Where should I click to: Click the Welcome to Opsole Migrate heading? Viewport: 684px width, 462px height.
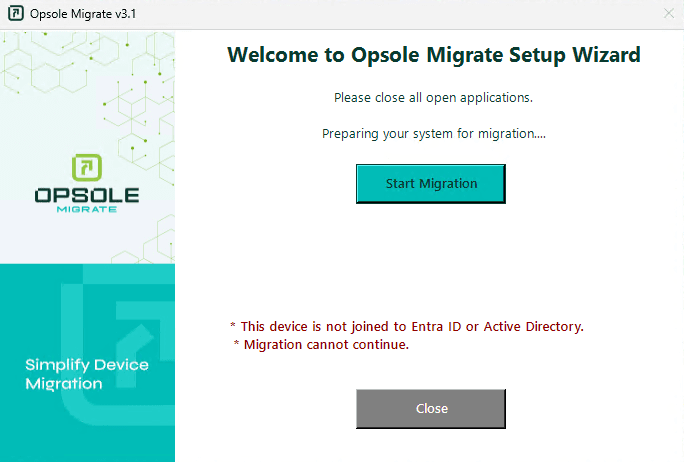tap(434, 55)
